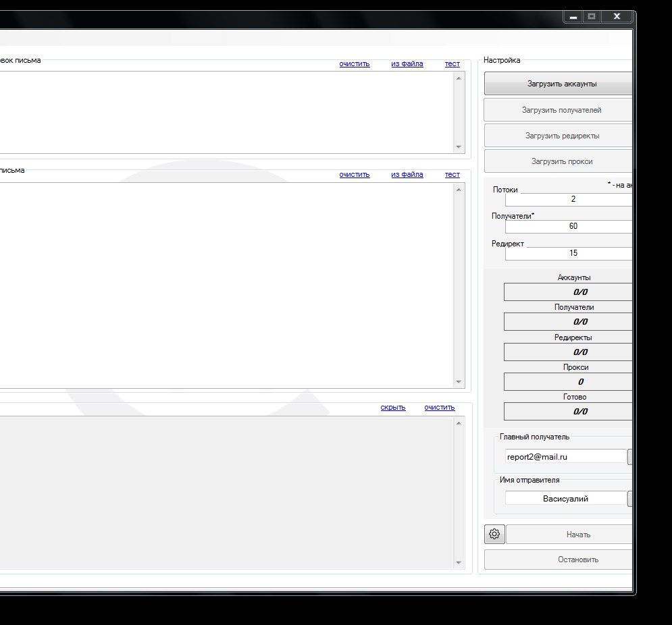Edit the Имя отправителя field
The height and width of the screenshot is (625, 672).
pyautogui.click(x=566, y=499)
